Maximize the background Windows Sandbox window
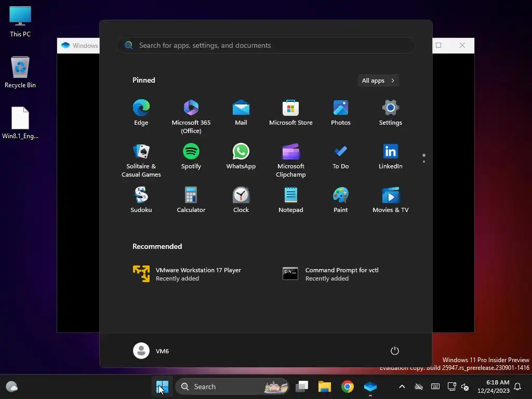This screenshot has width=532, height=399. [x=438, y=45]
